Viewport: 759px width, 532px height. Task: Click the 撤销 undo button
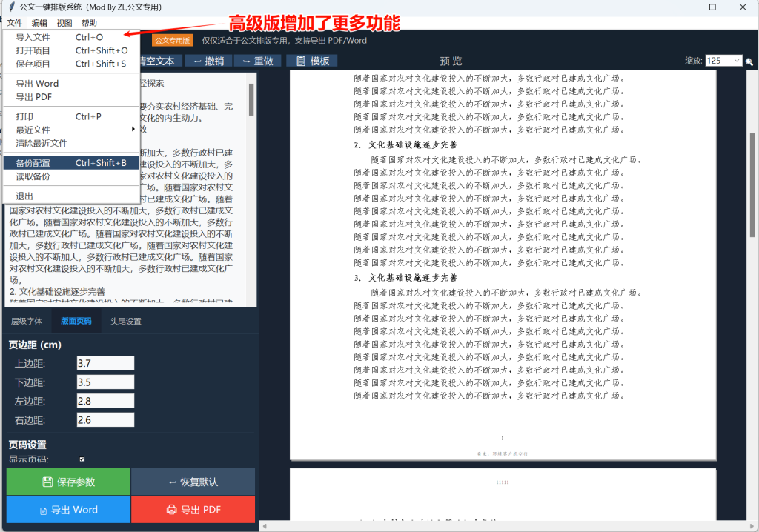pyautogui.click(x=209, y=61)
